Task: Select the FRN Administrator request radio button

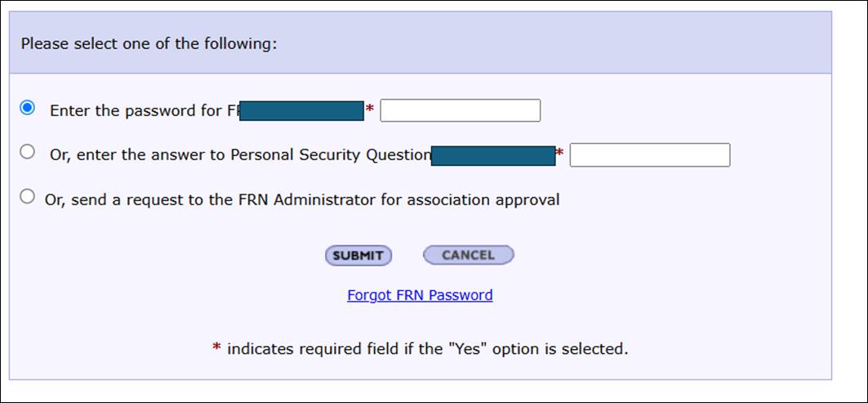Action: [28, 196]
